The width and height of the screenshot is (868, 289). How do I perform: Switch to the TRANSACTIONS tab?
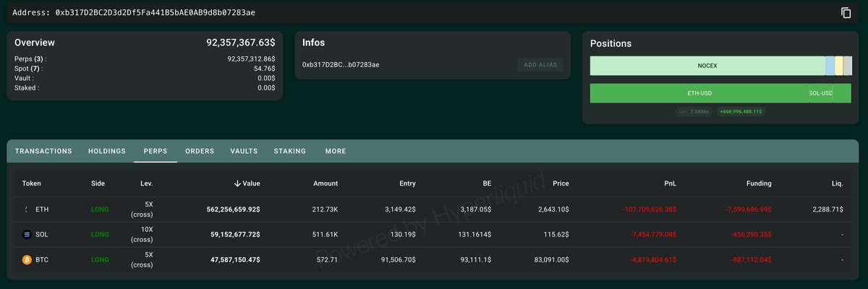point(43,151)
